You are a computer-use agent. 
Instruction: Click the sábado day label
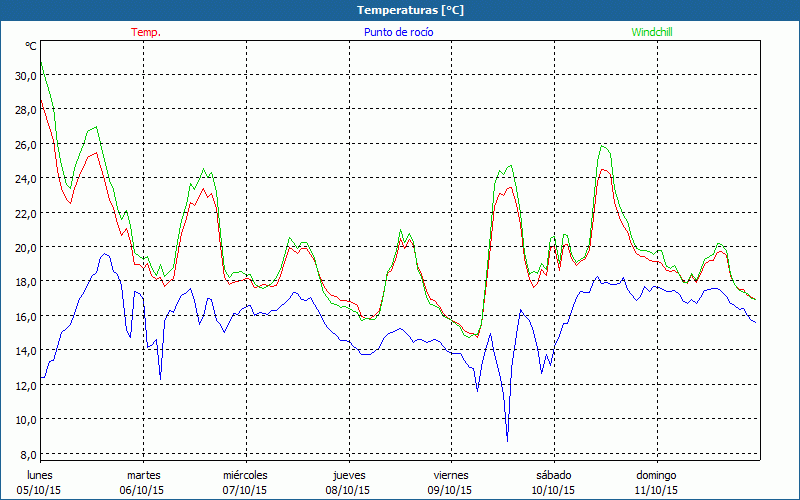(553, 475)
